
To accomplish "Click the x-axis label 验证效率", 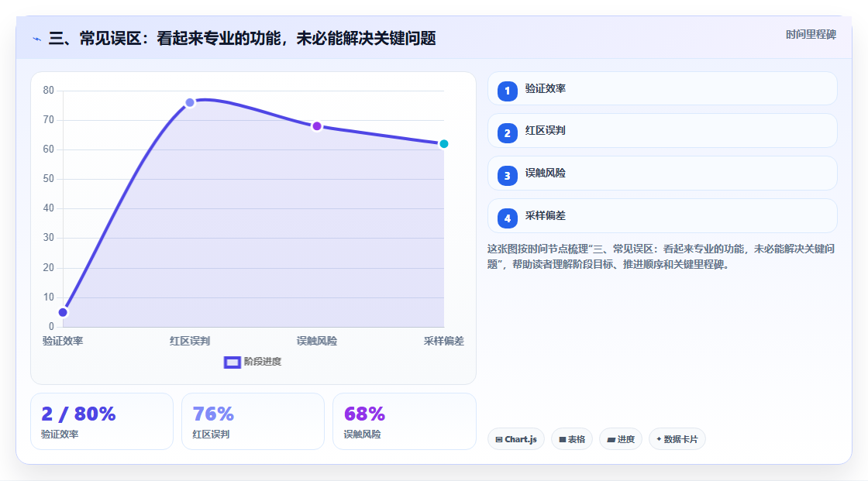I will point(63,341).
